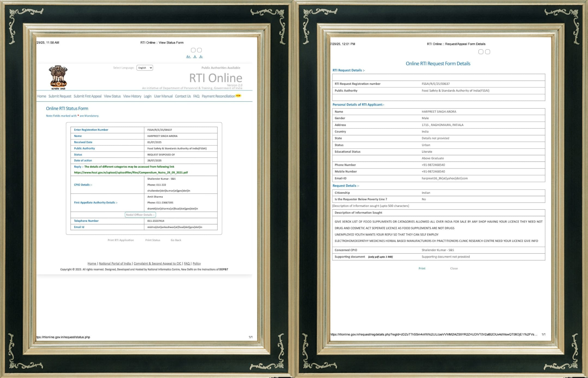Open the Submit First Appeal menu item
The image size is (588, 378).
point(87,96)
